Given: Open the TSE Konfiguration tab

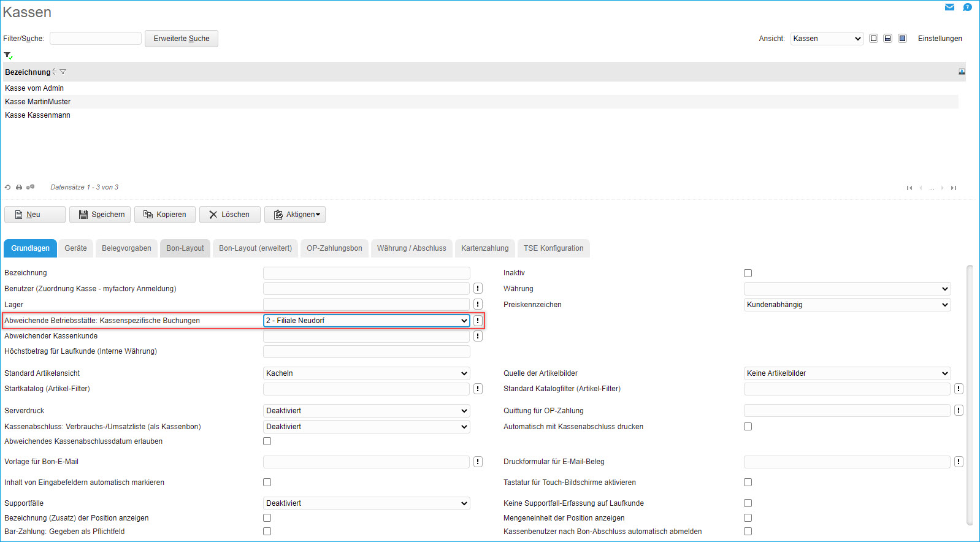Looking at the screenshot, I should pos(554,248).
